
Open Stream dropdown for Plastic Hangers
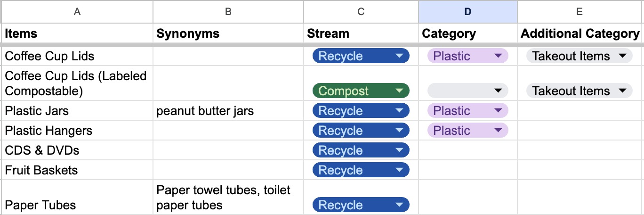(361, 131)
